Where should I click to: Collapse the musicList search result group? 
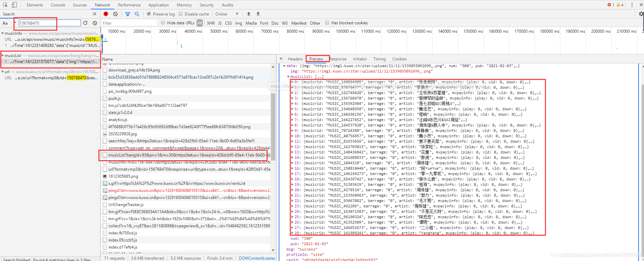click(3, 56)
